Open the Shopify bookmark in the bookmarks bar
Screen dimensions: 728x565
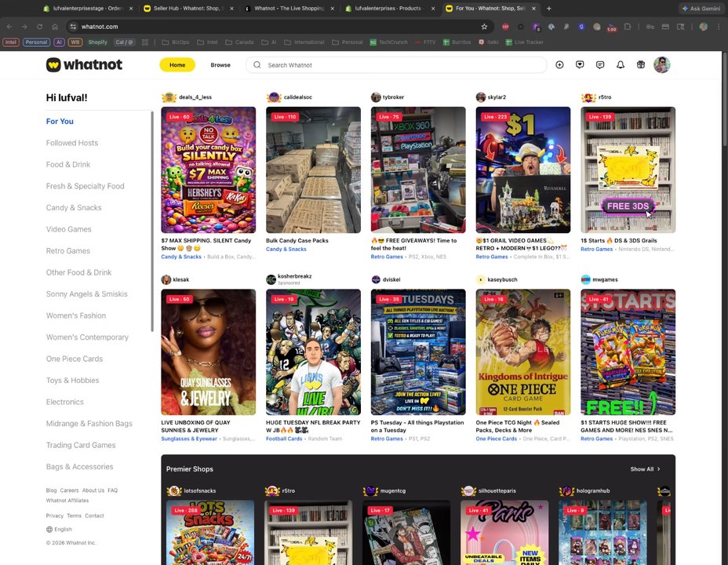tap(97, 42)
